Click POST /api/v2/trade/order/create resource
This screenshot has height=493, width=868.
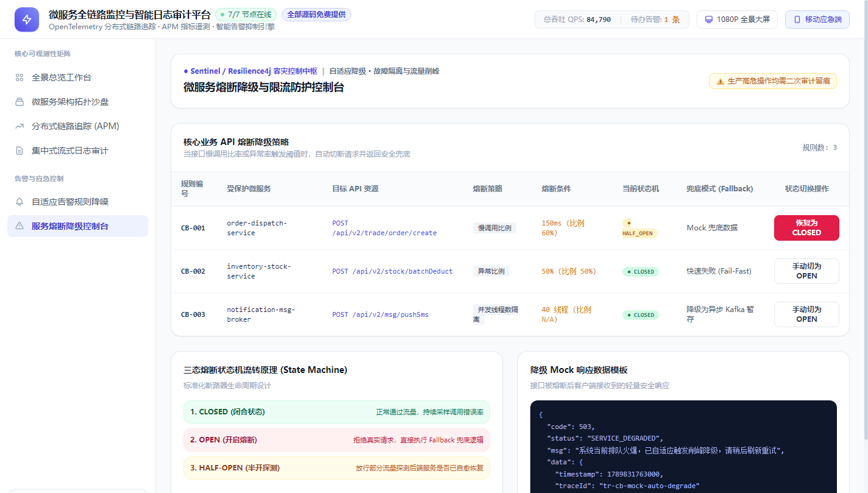pos(385,228)
